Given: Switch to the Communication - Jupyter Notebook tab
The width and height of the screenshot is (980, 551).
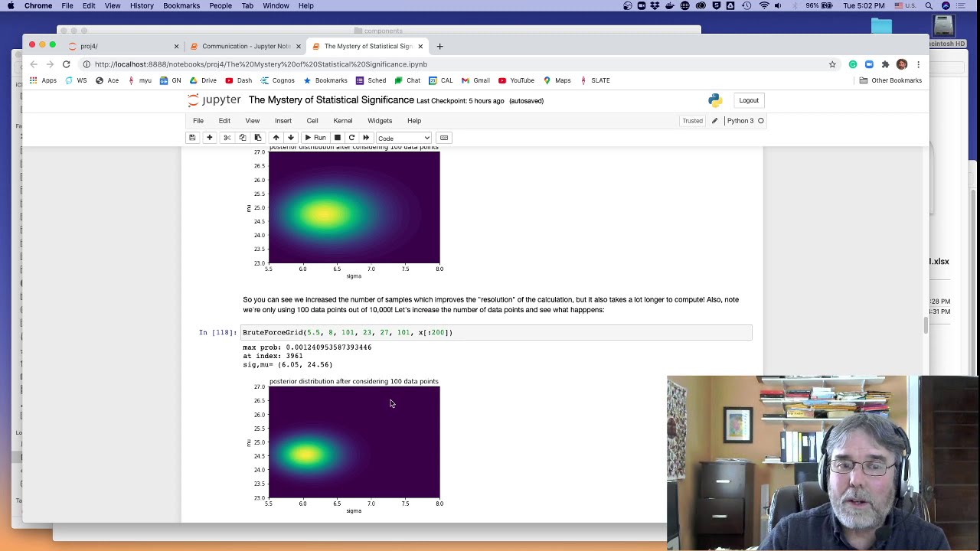Looking at the screenshot, I should (x=246, y=46).
